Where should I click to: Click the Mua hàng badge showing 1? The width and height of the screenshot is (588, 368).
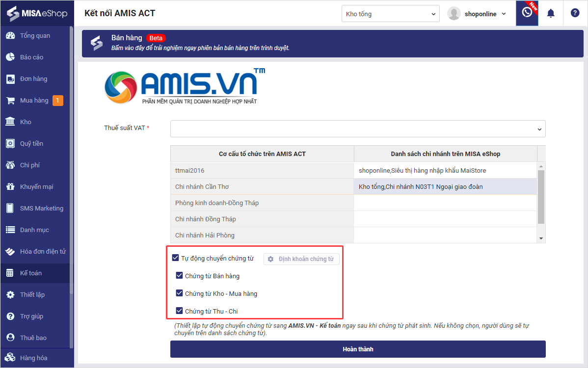(x=58, y=101)
